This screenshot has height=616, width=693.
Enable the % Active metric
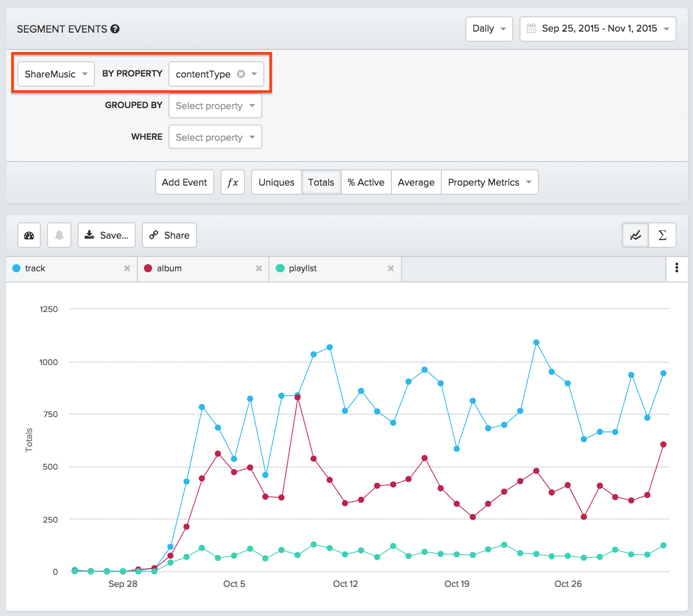(x=365, y=182)
